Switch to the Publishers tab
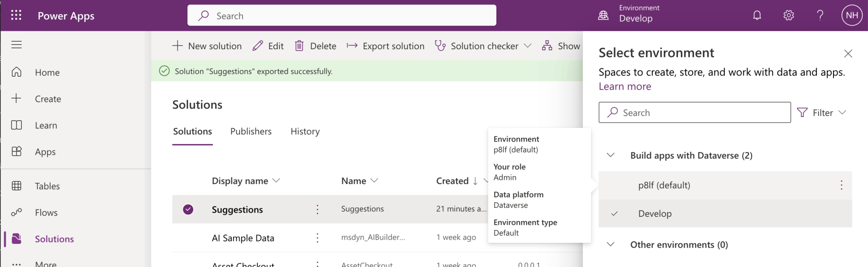This screenshot has width=868, height=267. click(251, 131)
